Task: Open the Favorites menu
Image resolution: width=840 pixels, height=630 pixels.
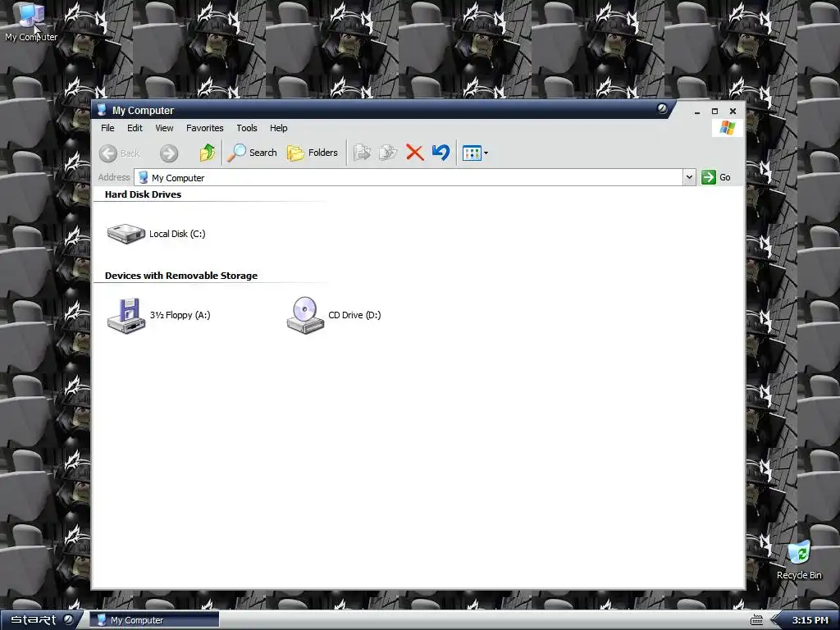Action: pyautogui.click(x=204, y=128)
